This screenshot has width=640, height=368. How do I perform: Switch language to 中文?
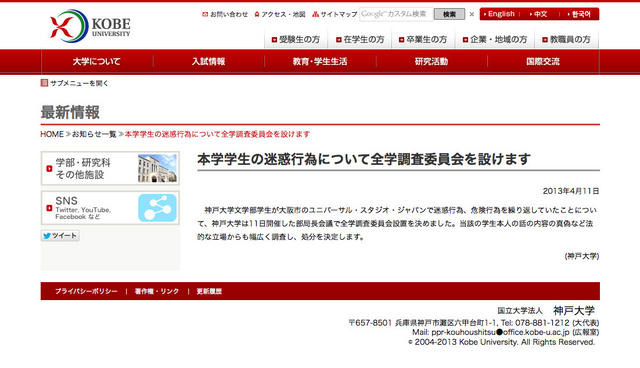click(539, 14)
